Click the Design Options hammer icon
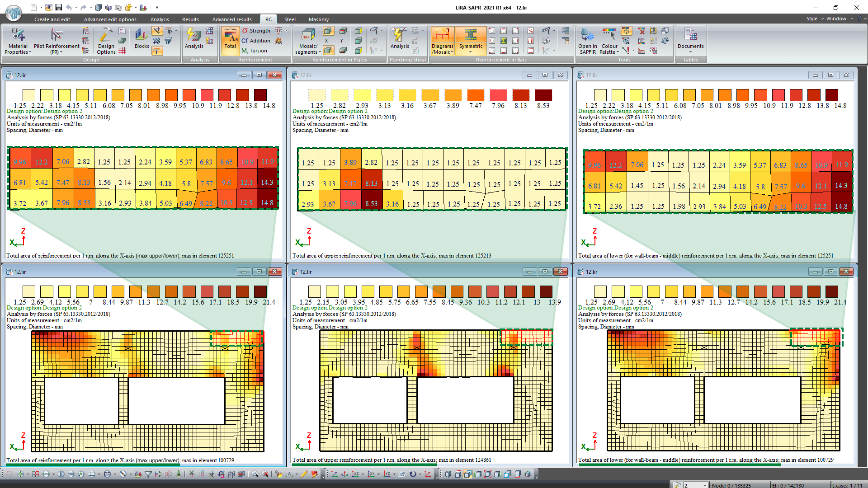This screenshot has height=488, width=868. click(106, 35)
